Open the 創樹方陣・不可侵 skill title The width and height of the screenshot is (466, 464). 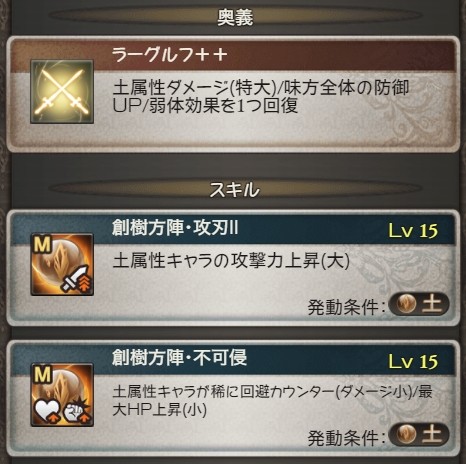(179, 358)
